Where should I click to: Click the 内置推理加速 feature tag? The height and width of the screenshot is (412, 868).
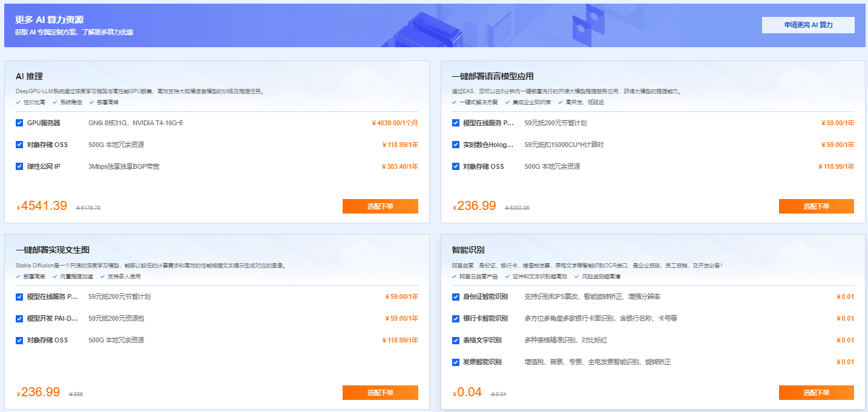[x=76, y=276]
